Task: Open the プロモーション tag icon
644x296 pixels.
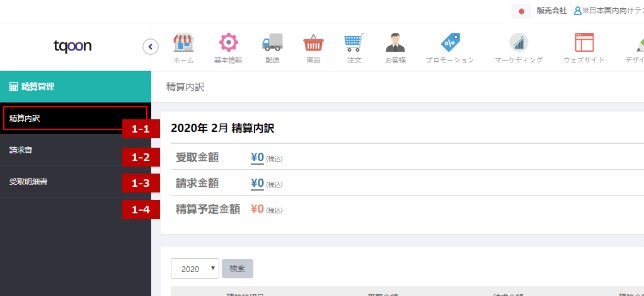Action: pyautogui.click(x=450, y=43)
